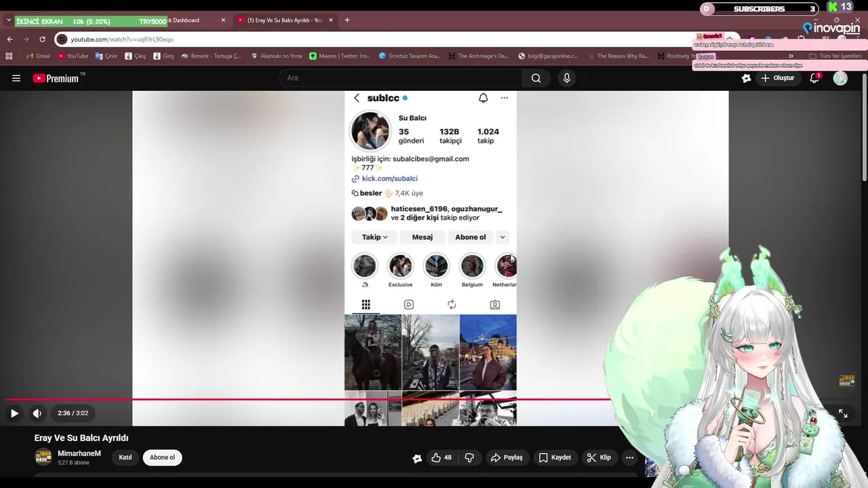Image resolution: width=868 pixels, height=488 pixels.
Task: Open The Archmage's Da bookmark
Action: point(479,56)
